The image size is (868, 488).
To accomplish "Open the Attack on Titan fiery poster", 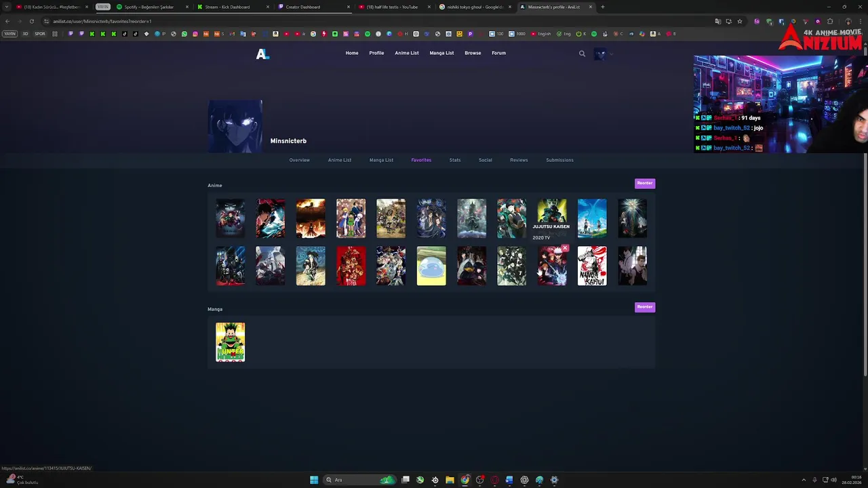I will click(311, 218).
